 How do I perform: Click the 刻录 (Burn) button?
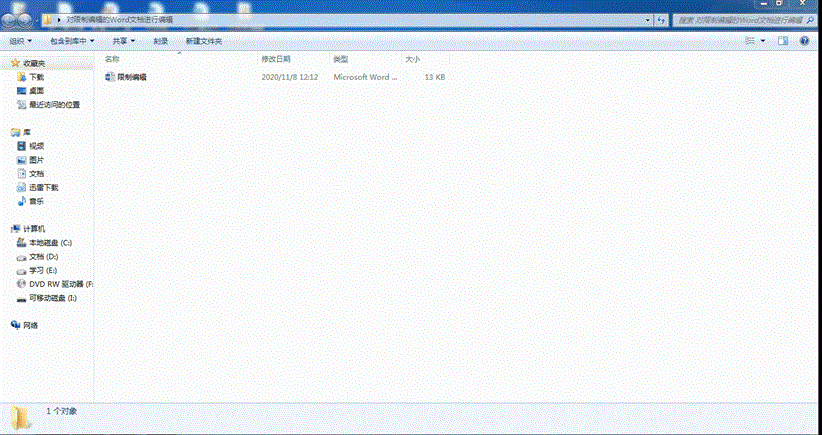click(160, 41)
